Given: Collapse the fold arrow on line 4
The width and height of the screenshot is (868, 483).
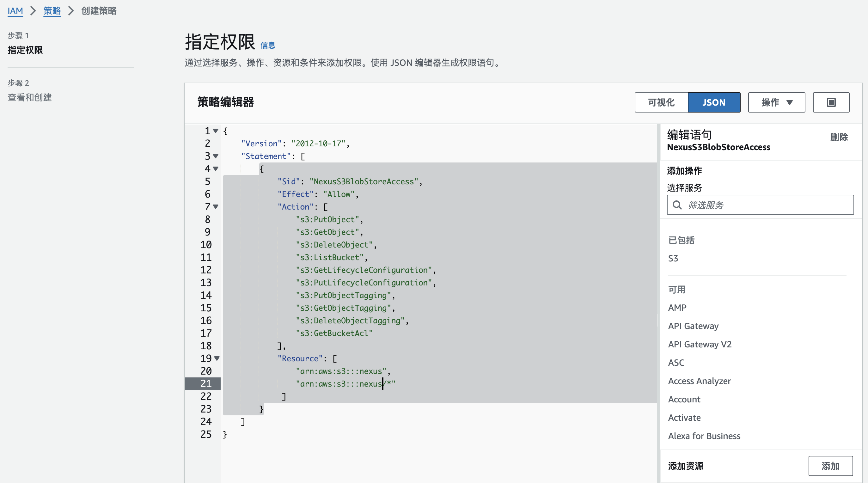Looking at the screenshot, I should click(x=216, y=168).
